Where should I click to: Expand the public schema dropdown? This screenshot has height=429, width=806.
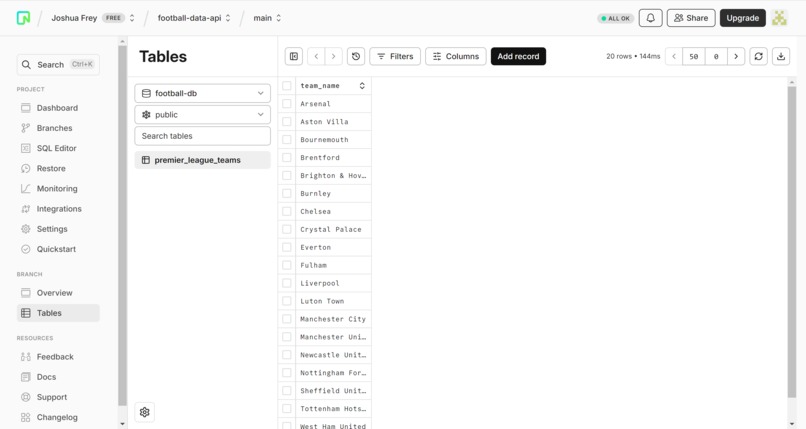point(203,115)
